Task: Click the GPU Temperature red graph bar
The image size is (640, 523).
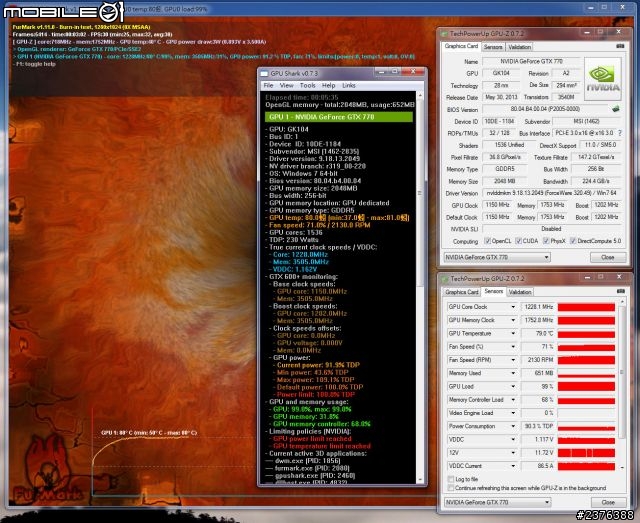Action: pos(586,334)
